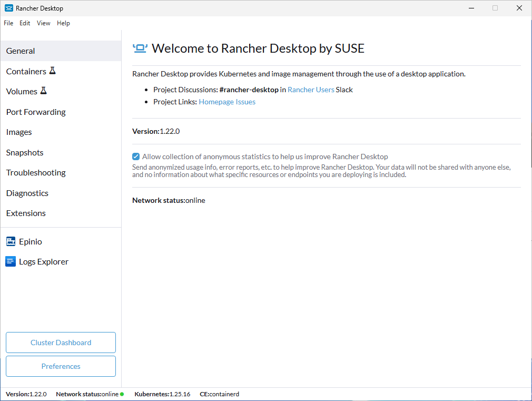Open the View menu
This screenshot has width=532, height=401.
coord(44,23)
